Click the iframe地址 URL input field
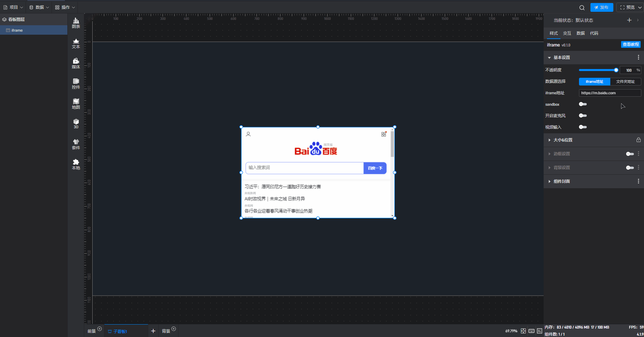 click(610, 93)
